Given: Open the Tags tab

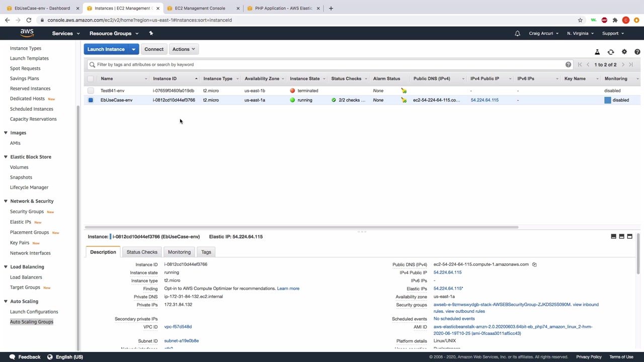Looking at the screenshot, I should (x=206, y=252).
